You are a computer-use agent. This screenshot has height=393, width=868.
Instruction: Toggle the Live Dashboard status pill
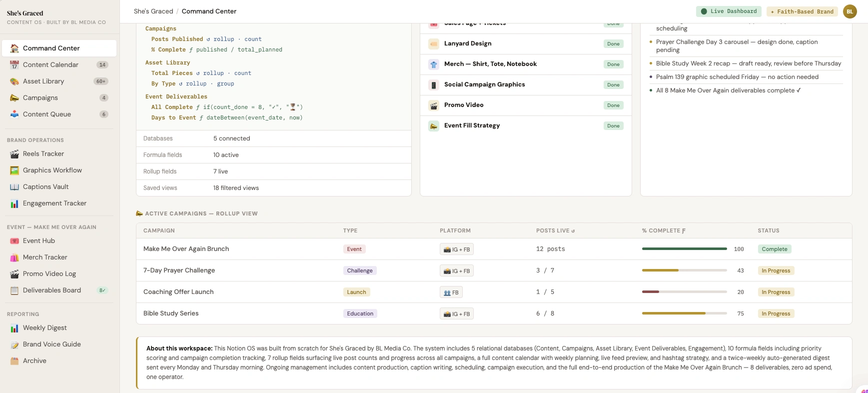tap(729, 11)
